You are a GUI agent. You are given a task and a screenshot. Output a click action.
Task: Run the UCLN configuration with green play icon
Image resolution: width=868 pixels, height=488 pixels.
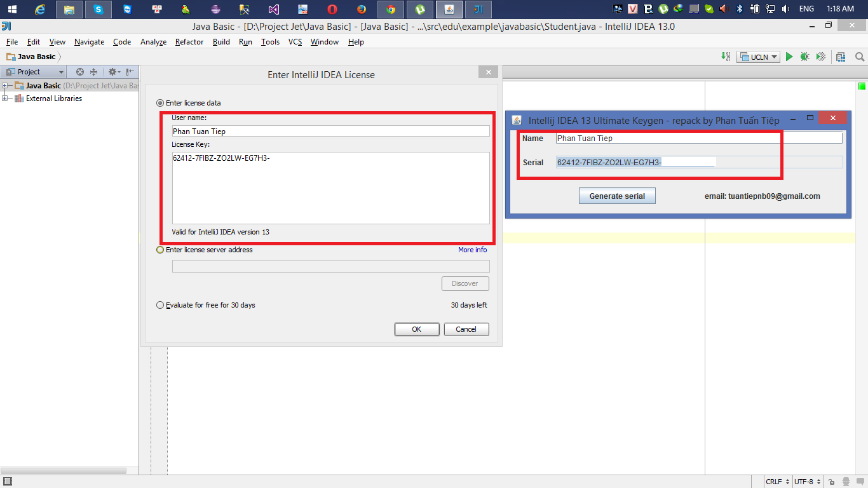(789, 57)
